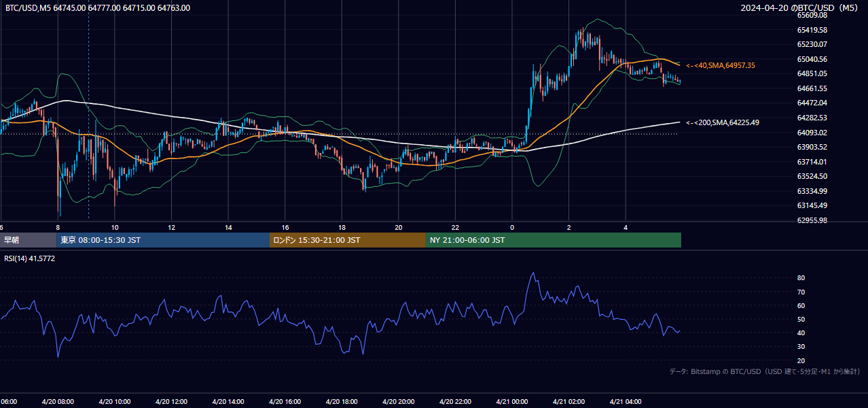The width and height of the screenshot is (868, 408).
Task: Click bottom axis label 4/20 16:00
Action: click(285, 402)
